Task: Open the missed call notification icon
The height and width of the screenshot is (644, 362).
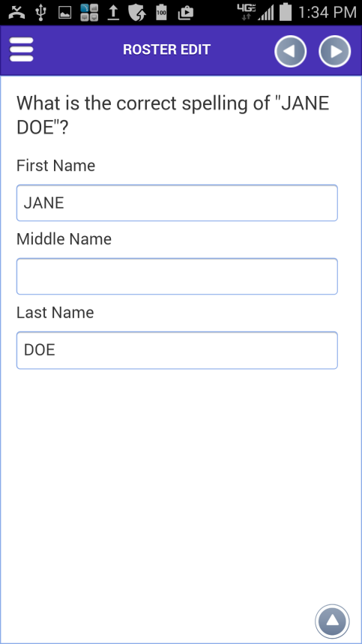Action: tap(16, 12)
